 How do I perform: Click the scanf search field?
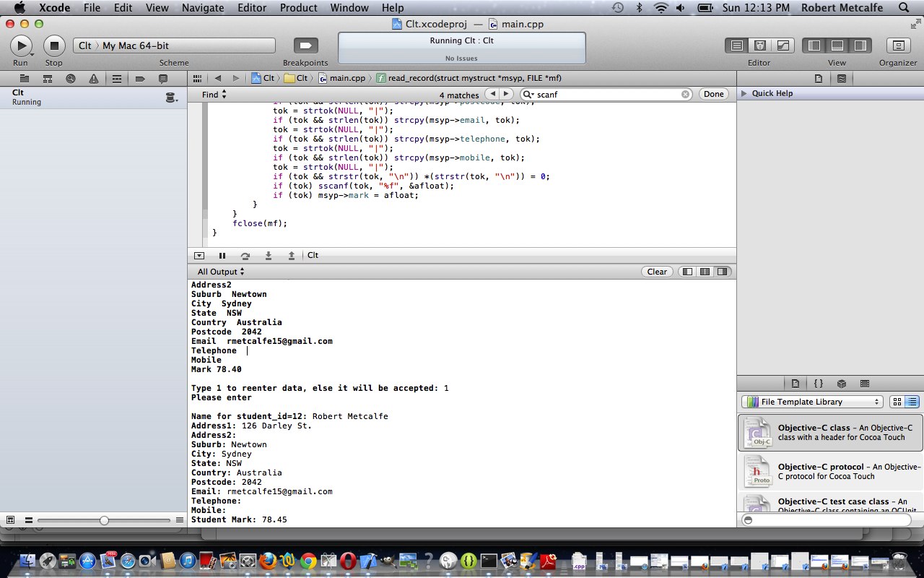(x=606, y=95)
